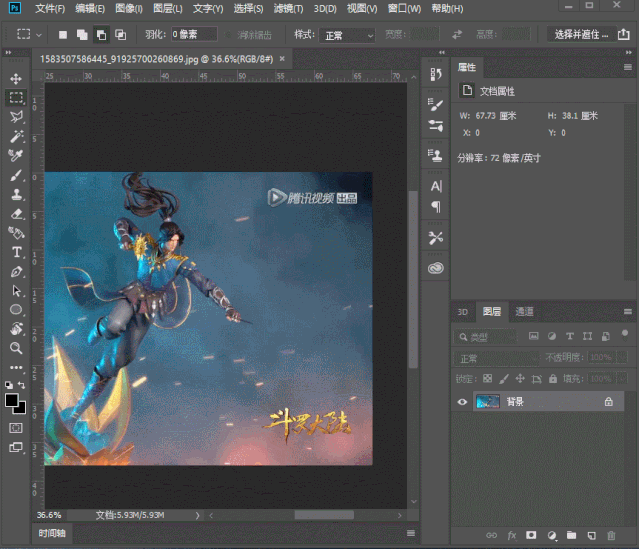Toggle lock all padlock next to 锁定

[x=553, y=379]
